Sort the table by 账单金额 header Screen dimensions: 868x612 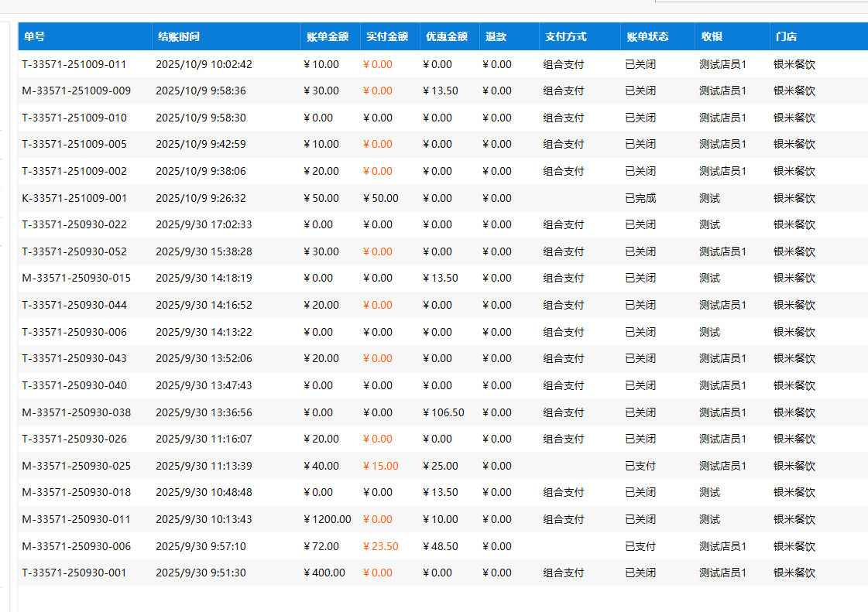(x=328, y=36)
